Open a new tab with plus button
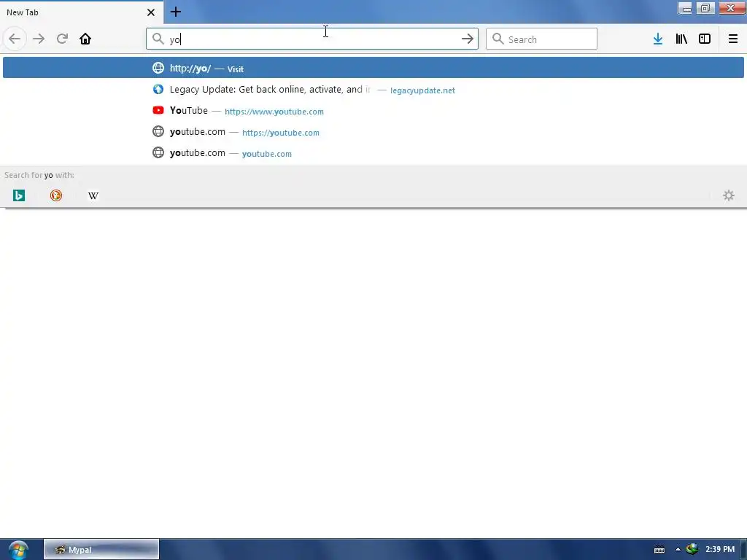The height and width of the screenshot is (560, 747). (x=175, y=12)
